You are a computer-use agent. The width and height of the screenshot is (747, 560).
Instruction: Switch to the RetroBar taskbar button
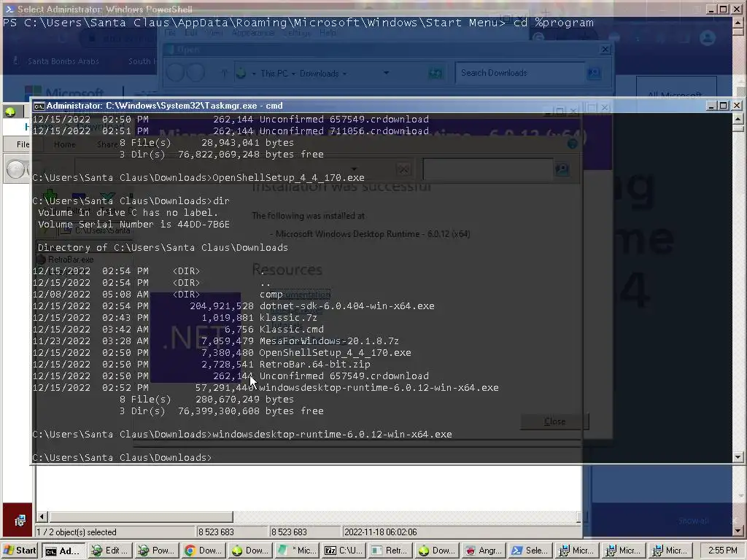coord(390,551)
